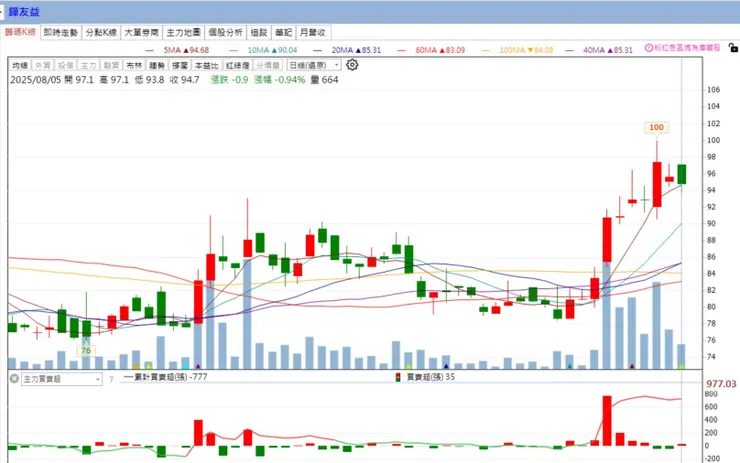Click the 累計買賣超(張) -777 legend
740x463 pixels.
pyautogui.click(x=165, y=377)
